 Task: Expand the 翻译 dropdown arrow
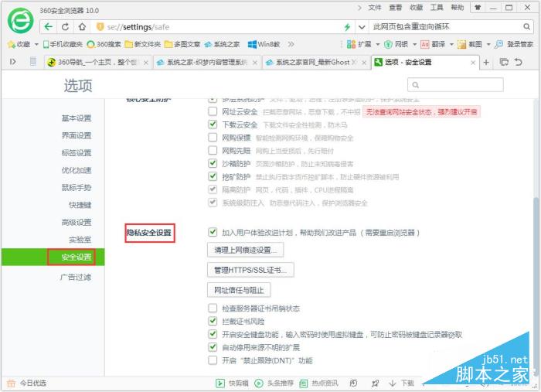coord(451,45)
